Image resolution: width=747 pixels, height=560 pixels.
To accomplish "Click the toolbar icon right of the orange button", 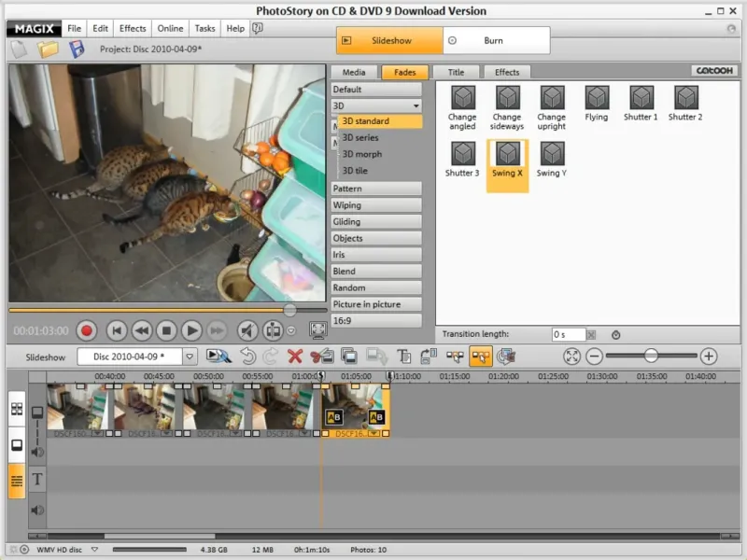I will pos(506,357).
